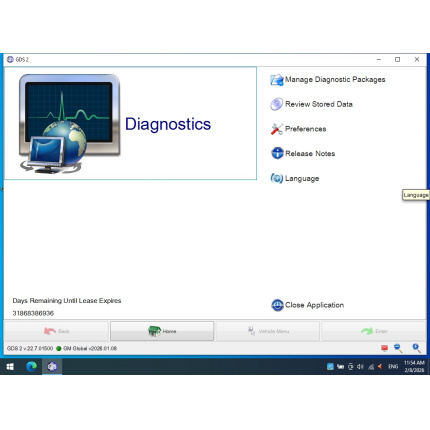Open Review Stored Data

coord(311,104)
